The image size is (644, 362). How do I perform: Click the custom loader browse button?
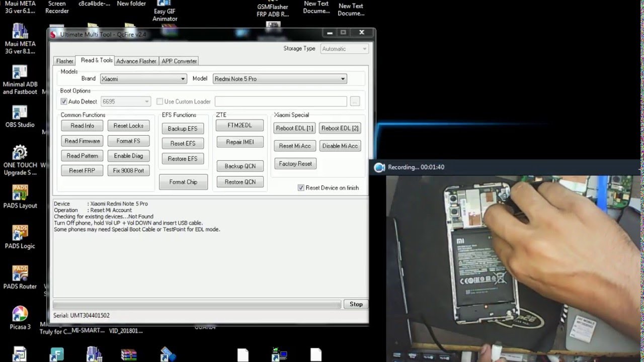tap(355, 102)
